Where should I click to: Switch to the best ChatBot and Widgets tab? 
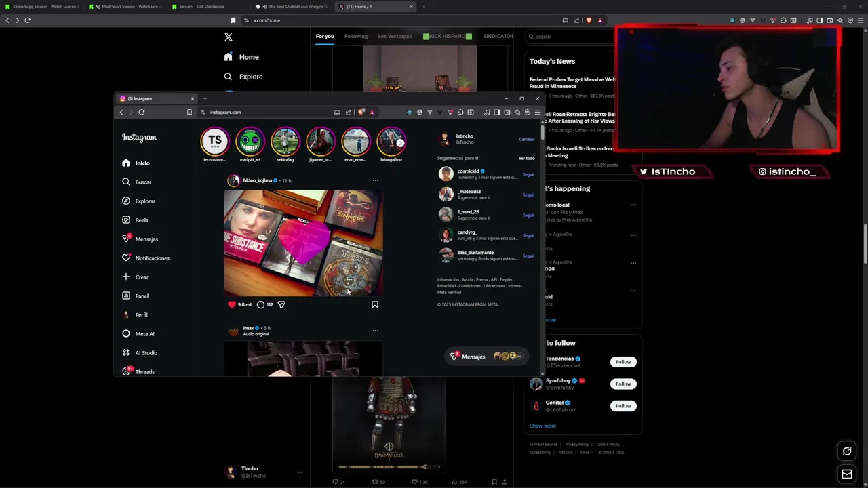click(x=292, y=7)
